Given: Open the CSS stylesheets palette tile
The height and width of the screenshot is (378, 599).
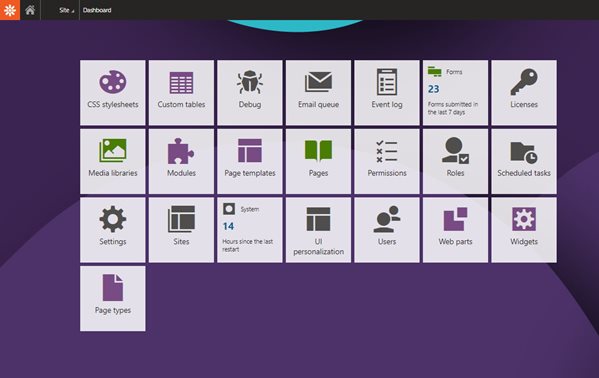Looking at the screenshot, I should (113, 92).
